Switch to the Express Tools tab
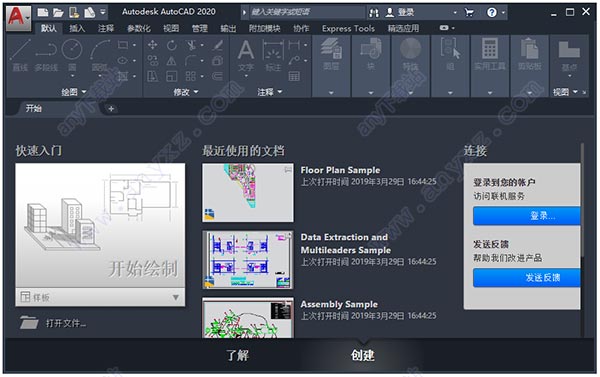Viewport: 600px width, 377px height. tap(348, 28)
